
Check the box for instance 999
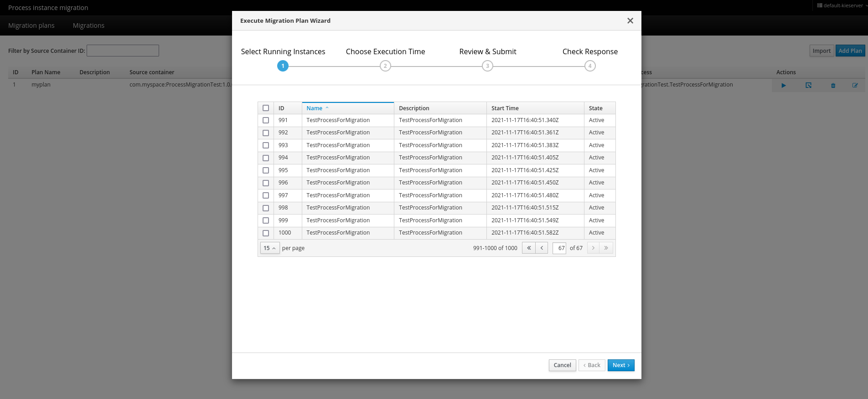[x=266, y=220]
